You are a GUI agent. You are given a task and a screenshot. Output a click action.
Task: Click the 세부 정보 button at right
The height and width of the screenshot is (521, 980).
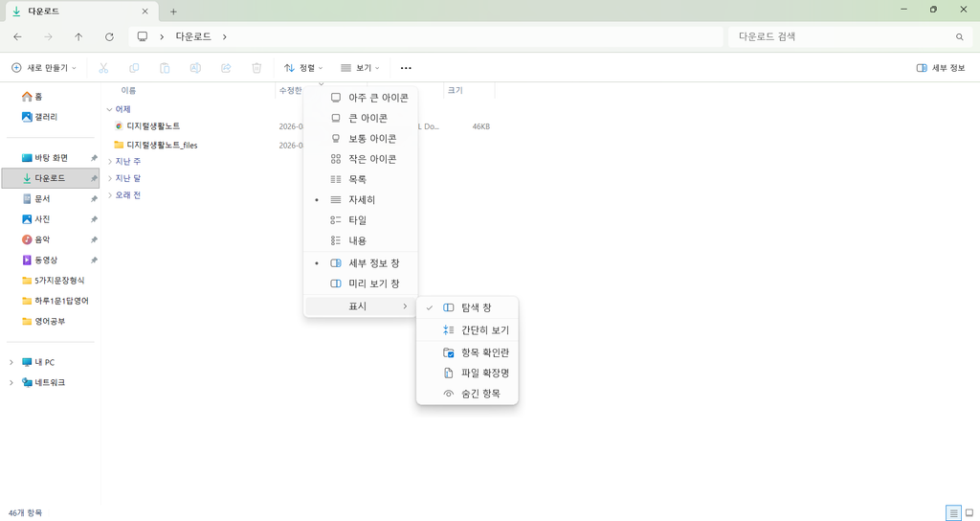(x=941, y=68)
